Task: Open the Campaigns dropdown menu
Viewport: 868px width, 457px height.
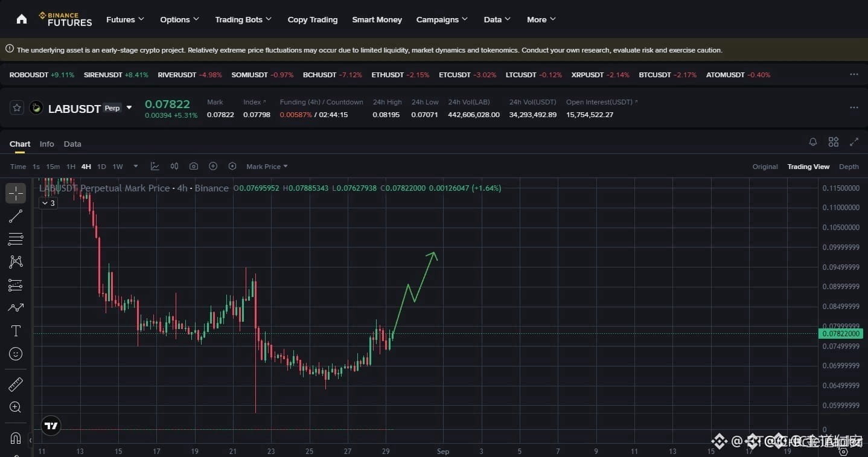Action: (442, 19)
